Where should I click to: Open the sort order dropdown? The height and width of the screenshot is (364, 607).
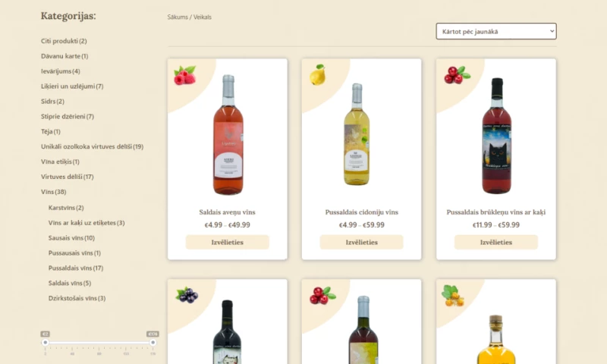coord(496,31)
